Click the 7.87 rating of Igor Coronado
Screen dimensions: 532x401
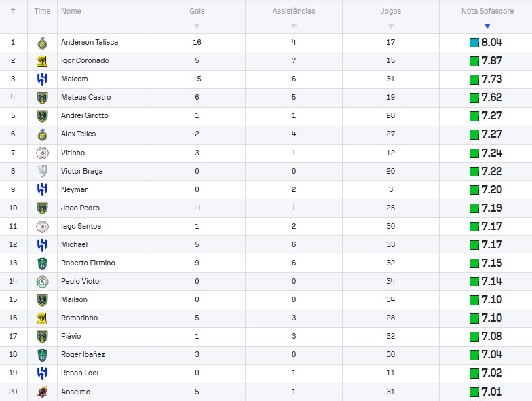pyautogui.click(x=491, y=61)
